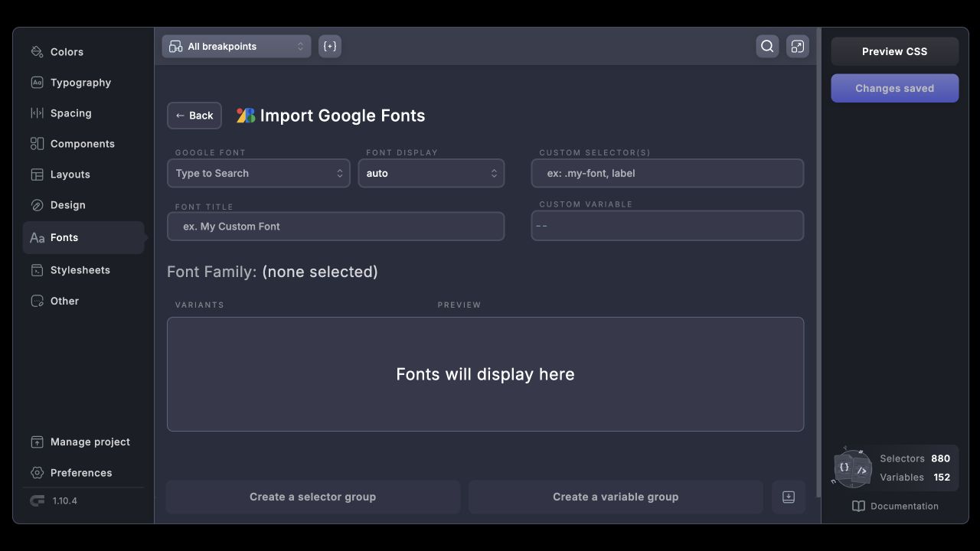Click the Colors palette icon in sidebar

37,51
